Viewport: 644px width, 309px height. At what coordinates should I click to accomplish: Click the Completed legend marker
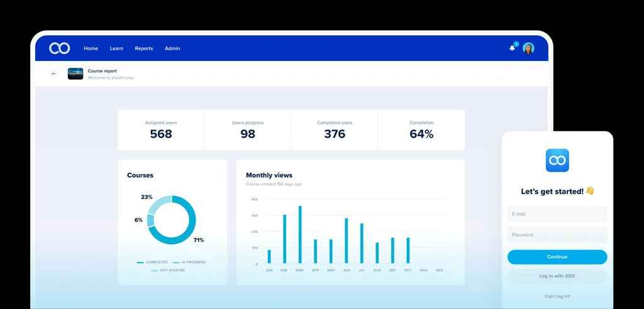pos(140,263)
